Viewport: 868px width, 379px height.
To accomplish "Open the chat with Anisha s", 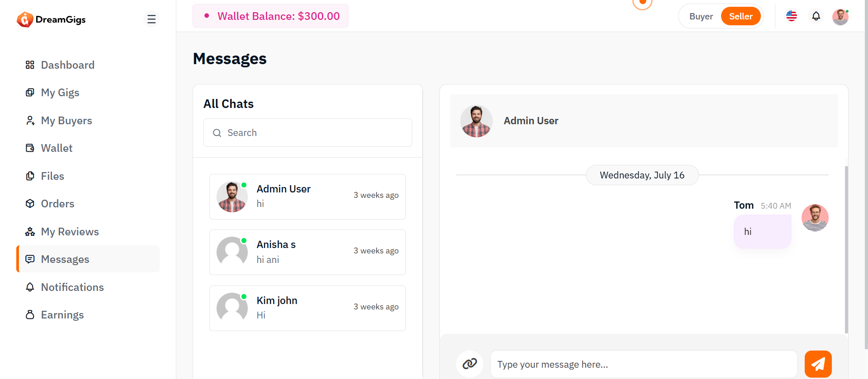I will pos(307,252).
